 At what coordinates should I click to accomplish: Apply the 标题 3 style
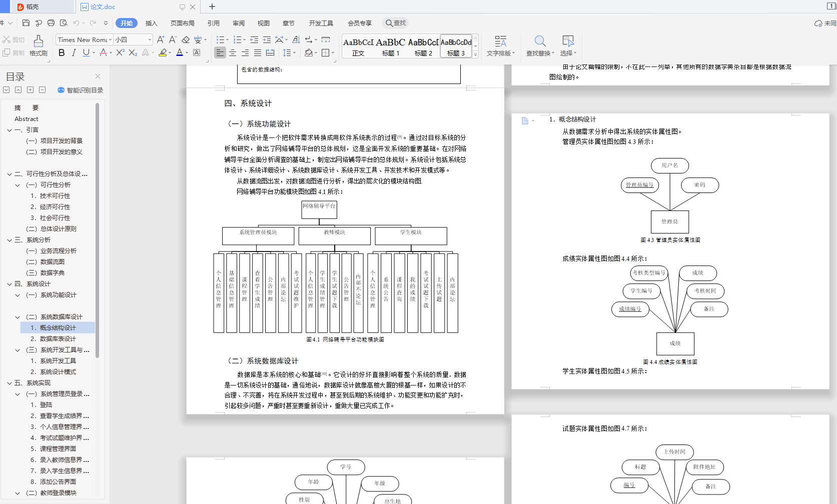456,46
